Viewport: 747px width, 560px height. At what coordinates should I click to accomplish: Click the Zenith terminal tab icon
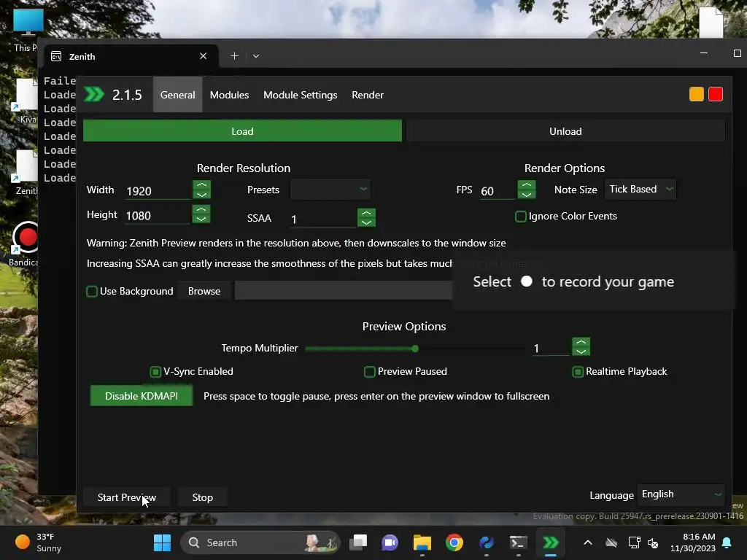(56, 56)
